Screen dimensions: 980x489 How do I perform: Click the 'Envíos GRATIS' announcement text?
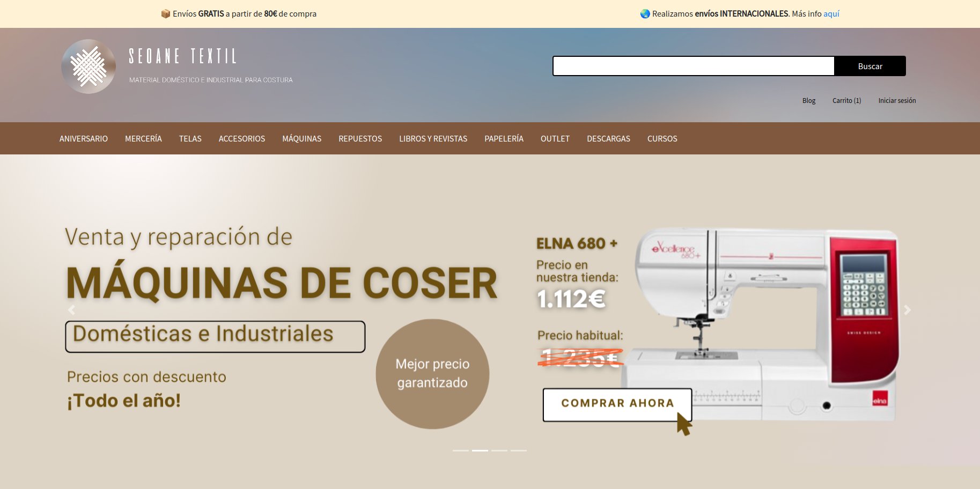(245, 14)
